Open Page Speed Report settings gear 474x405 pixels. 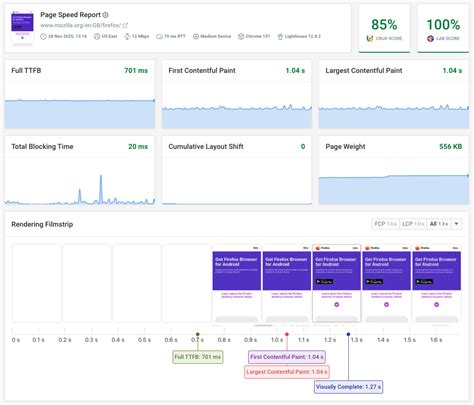tap(105, 15)
